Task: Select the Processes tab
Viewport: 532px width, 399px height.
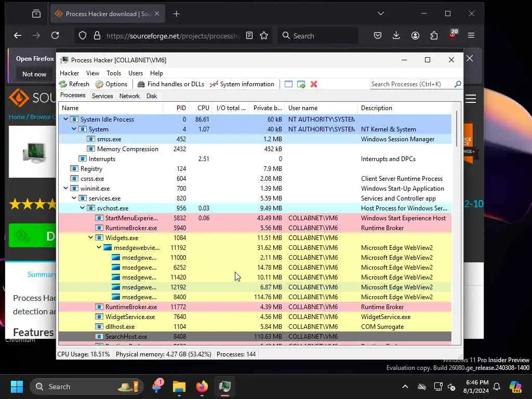Action: tap(73, 96)
